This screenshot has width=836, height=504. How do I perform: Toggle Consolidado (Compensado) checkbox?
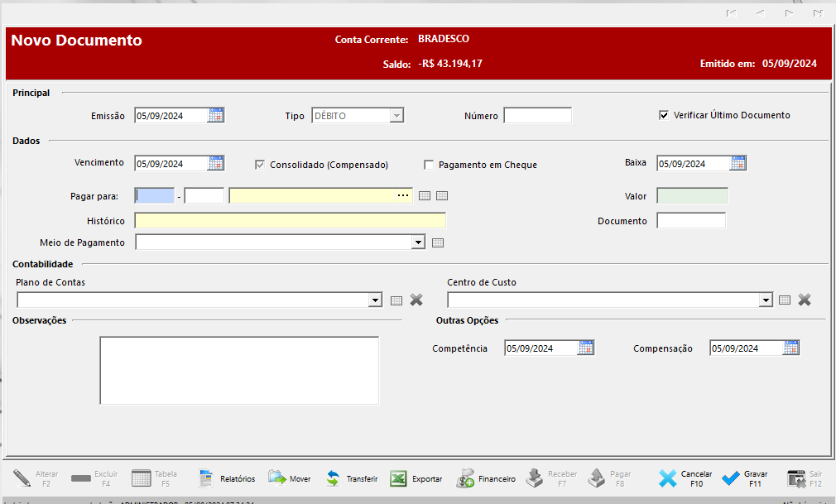[x=260, y=165]
